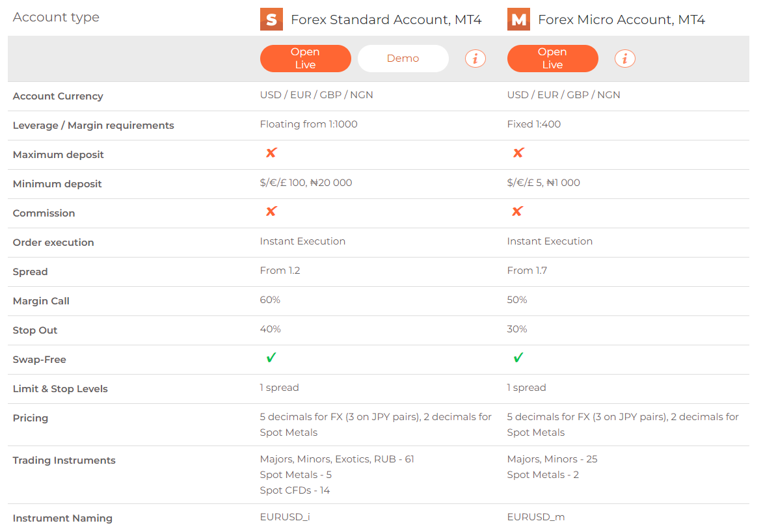Click the Commission row label
This screenshot has width=776, height=532.
44,213
